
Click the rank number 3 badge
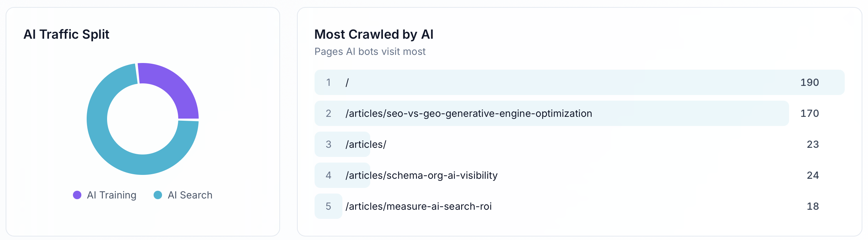coord(328,144)
